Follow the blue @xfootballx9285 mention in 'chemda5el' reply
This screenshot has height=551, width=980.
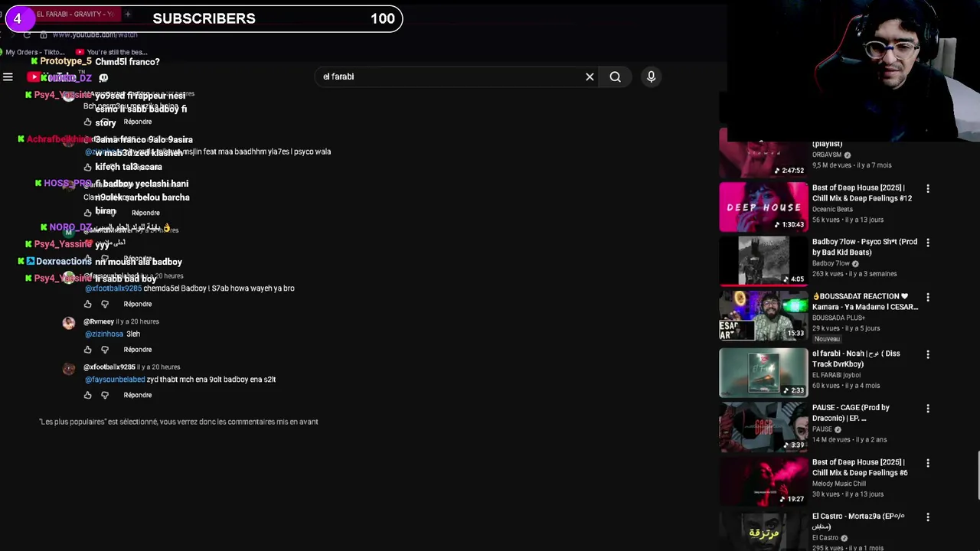click(113, 289)
